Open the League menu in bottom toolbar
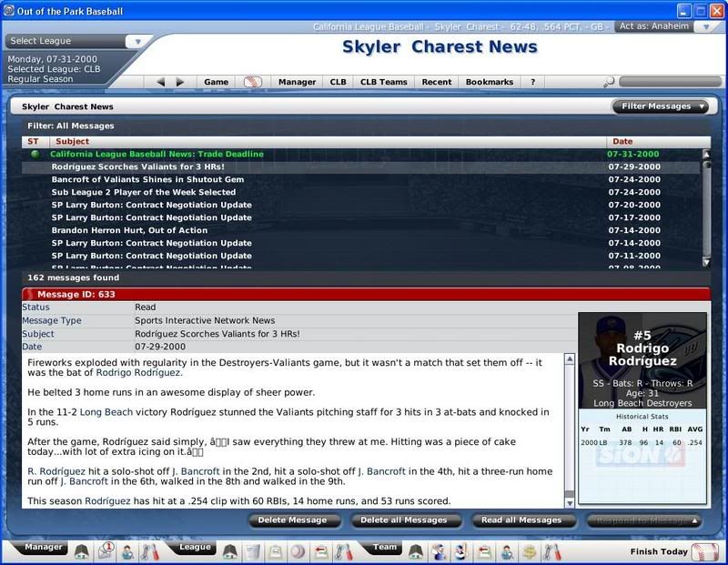Screen dimensions: 728x565 pos(195,547)
